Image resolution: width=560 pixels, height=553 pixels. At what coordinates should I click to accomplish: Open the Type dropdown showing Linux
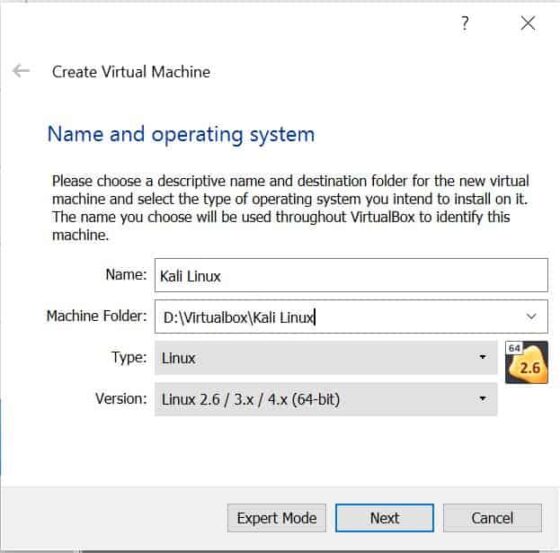coord(326,357)
